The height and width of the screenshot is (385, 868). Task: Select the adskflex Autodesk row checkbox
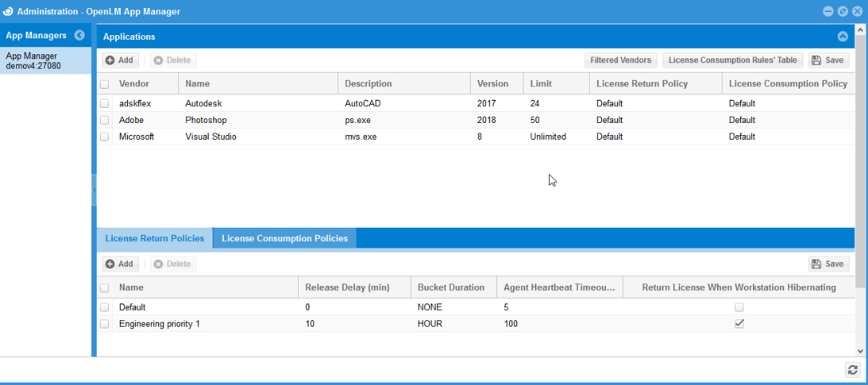(105, 103)
